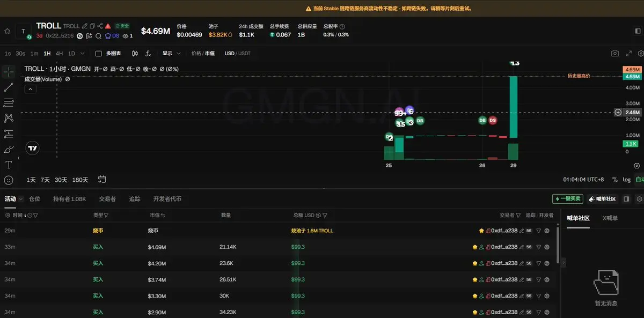Open the 类型 type filter dropdown
The width and height of the screenshot is (644, 318).
pos(101,215)
